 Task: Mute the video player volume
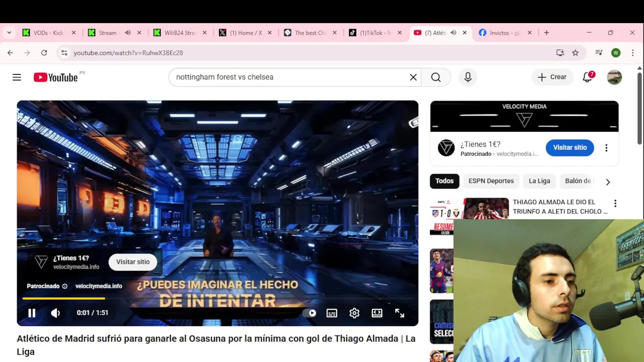click(x=55, y=313)
